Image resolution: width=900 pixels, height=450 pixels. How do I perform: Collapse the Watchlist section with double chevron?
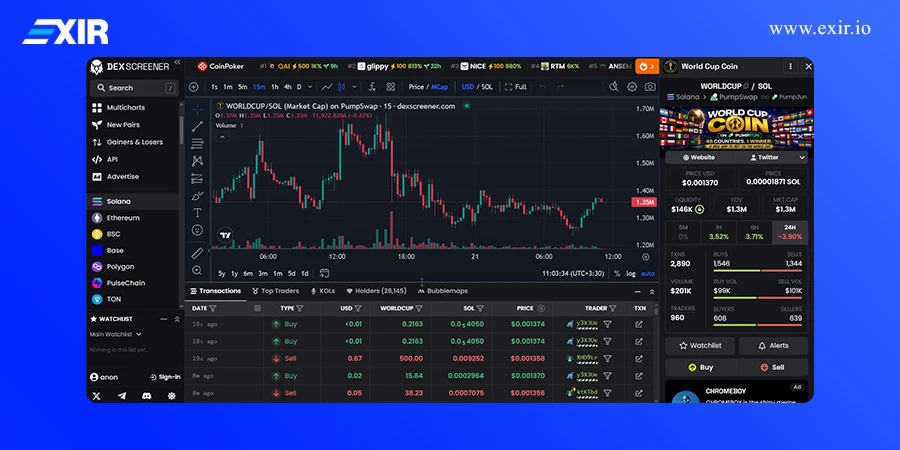pos(177,319)
